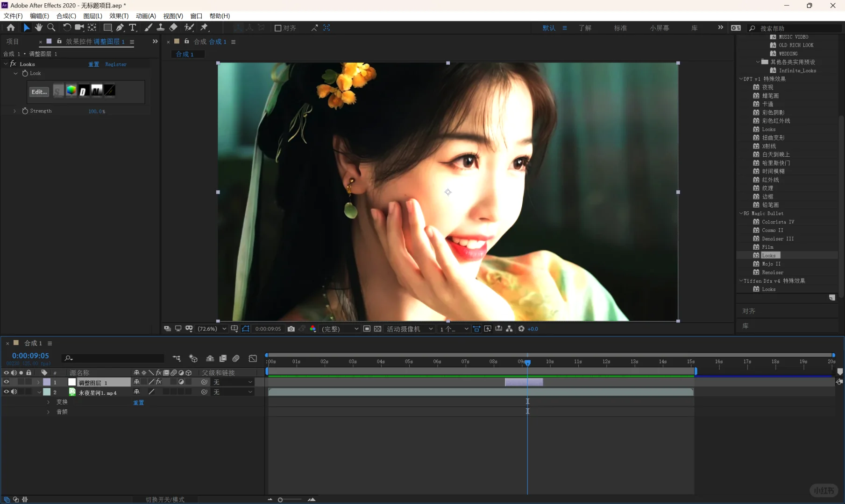Image resolution: width=845 pixels, height=504 pixels.
Task: Select the Roto Brush tool
Action: (x=189, y=28)
